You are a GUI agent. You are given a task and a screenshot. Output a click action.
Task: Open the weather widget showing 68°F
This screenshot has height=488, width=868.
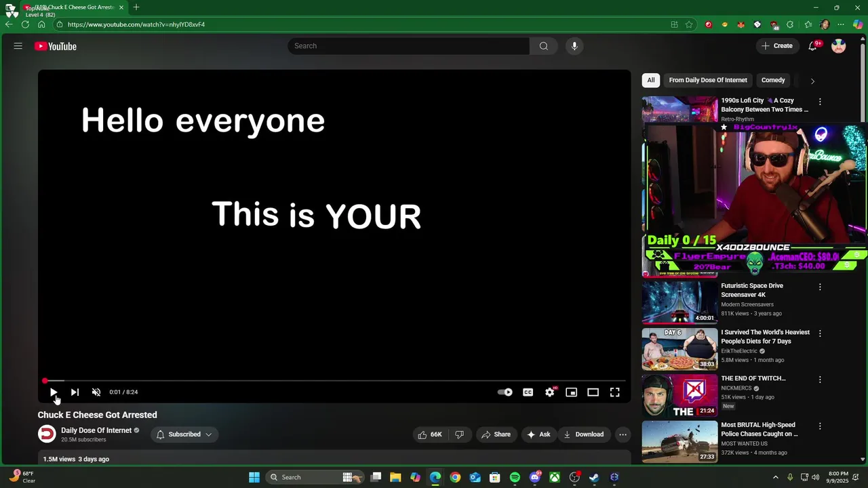(x=22, y=477)
